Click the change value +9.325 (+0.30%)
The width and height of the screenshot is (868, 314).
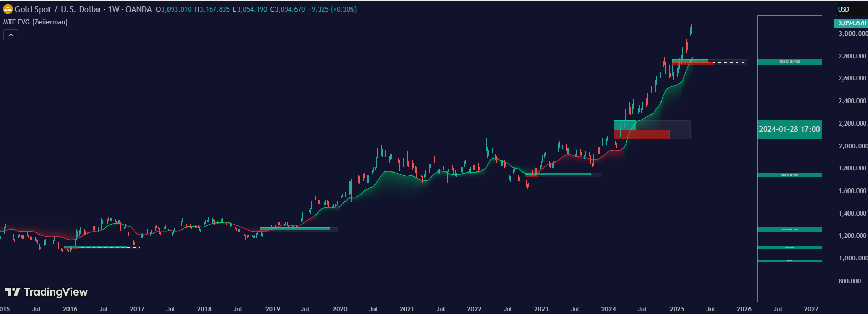[332, 9]
